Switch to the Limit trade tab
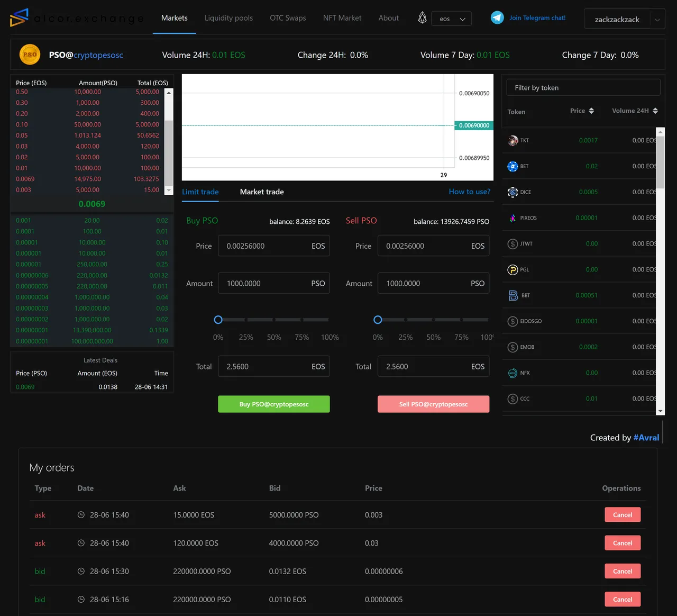This screenshot has width=677, height=616. (x=200, y=192)
